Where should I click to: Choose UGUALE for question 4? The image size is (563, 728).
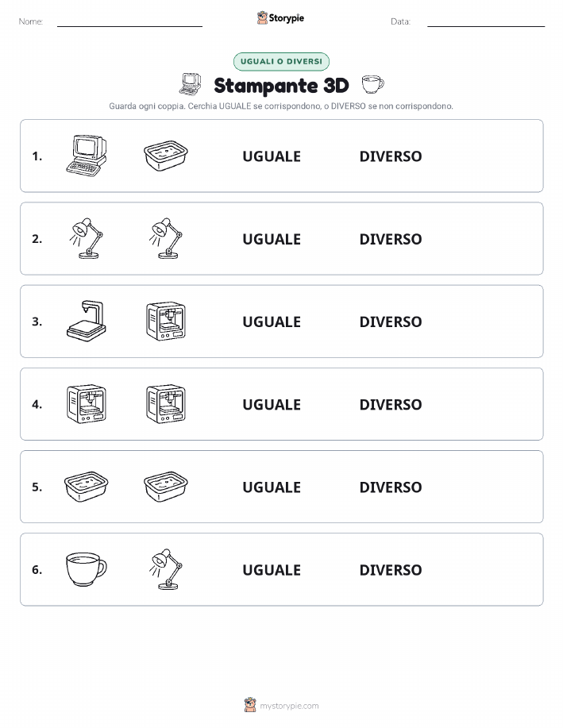(x=272, y=404)
